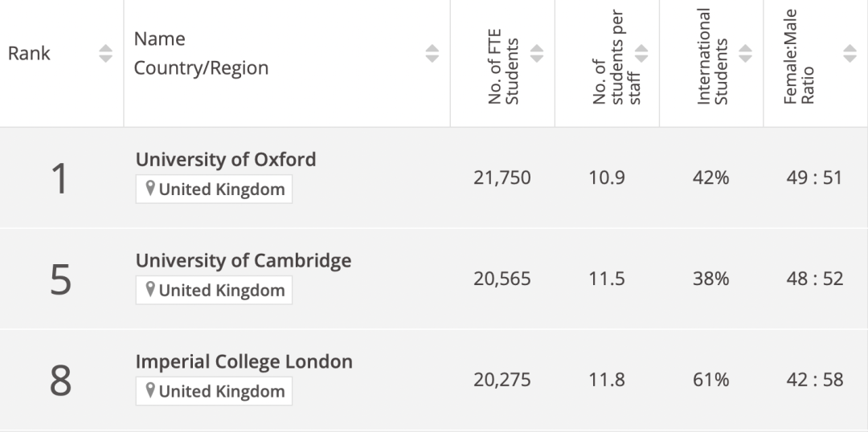This screenshot has width=868, height=432.
Task: Click the International Students header text
Action: tap(712, 56)
